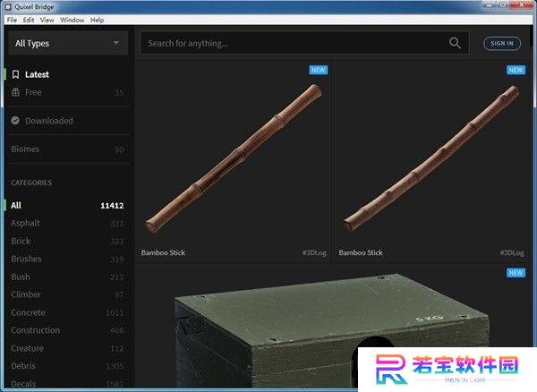Click the 50 count beside Biomes
This screenshot has width=537, height=392.
point(119,149)
